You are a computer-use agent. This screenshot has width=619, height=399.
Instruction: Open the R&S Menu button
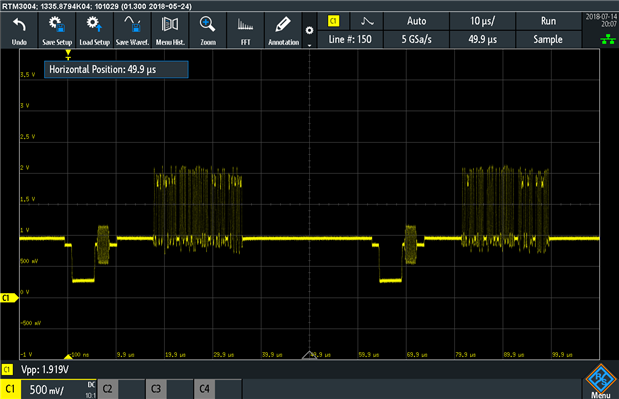pyautogui.click(x=601, y=381)
